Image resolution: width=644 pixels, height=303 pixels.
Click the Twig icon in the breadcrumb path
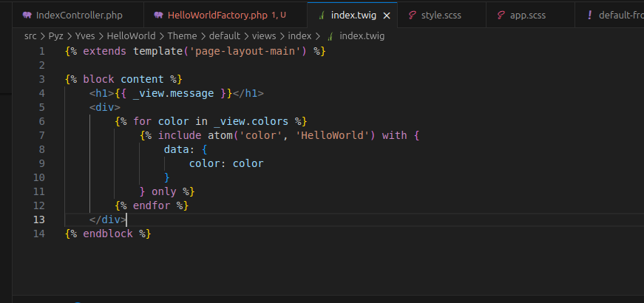click(330, 36)
